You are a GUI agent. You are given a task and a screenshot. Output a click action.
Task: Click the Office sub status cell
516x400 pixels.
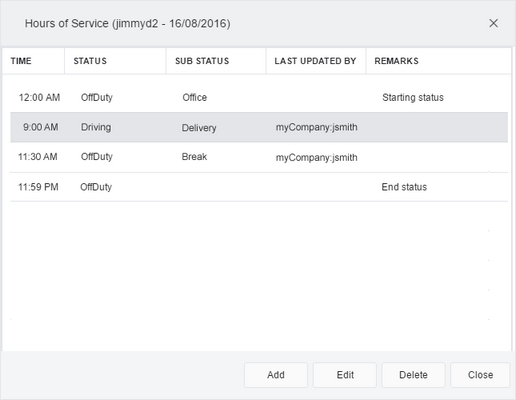(x=195, y=97)
